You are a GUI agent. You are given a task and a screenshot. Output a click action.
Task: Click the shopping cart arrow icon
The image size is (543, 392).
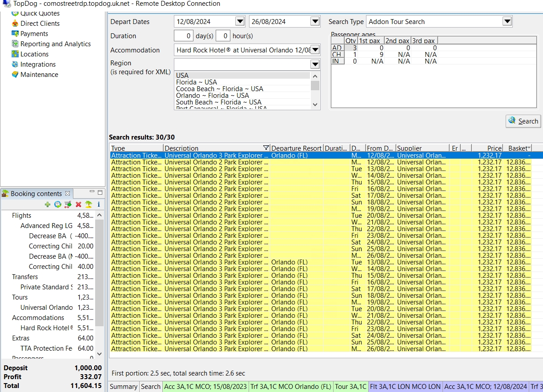[68, 204]
